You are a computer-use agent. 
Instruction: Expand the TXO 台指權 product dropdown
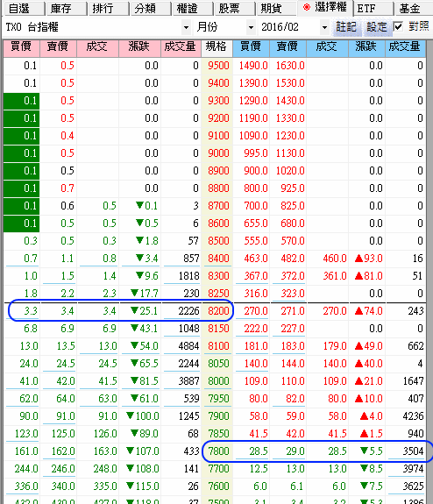(186, 27)
